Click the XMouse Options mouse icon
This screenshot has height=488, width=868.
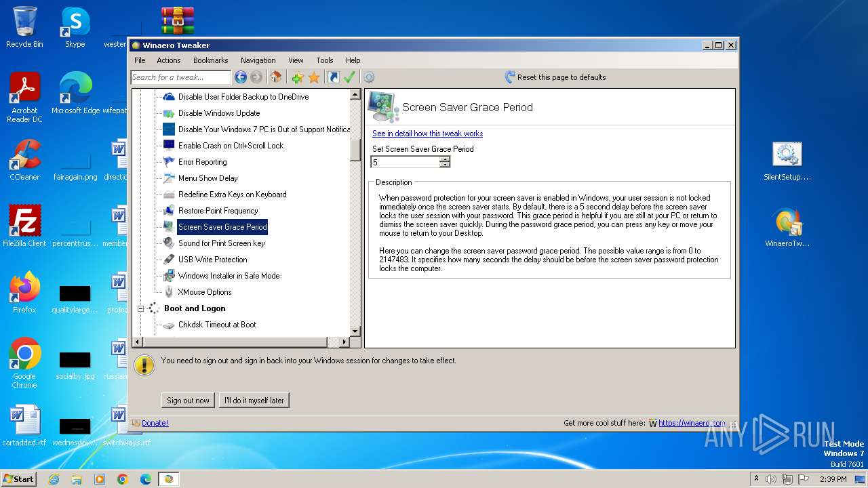coord(169,292)
